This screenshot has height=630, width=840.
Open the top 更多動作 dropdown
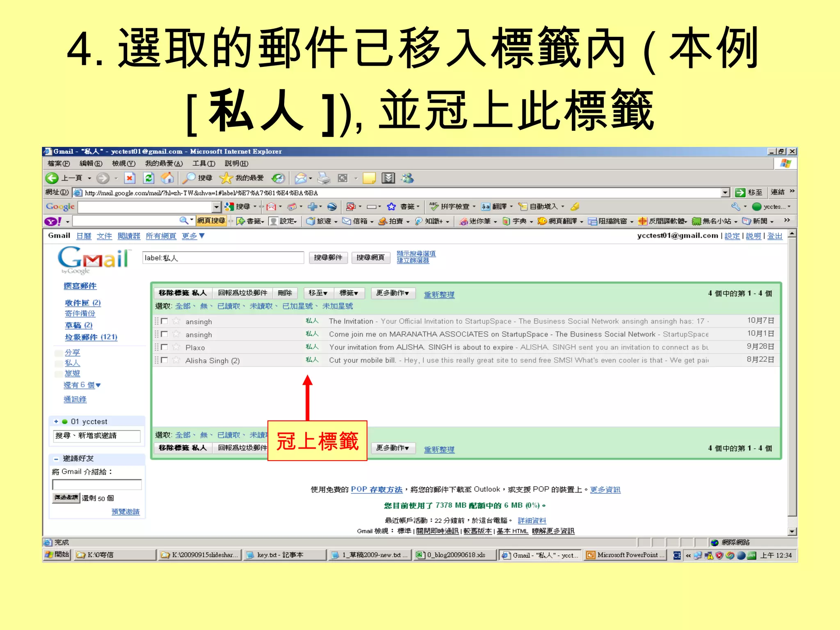coord(393,293)
